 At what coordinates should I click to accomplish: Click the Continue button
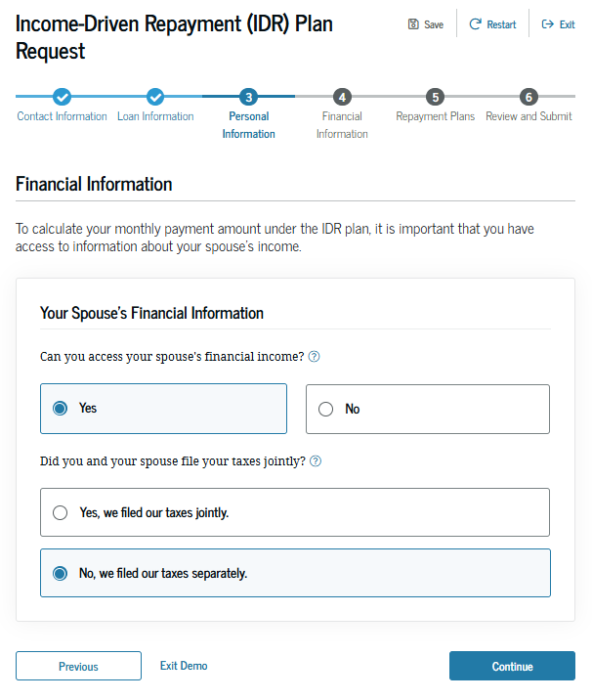512,666
